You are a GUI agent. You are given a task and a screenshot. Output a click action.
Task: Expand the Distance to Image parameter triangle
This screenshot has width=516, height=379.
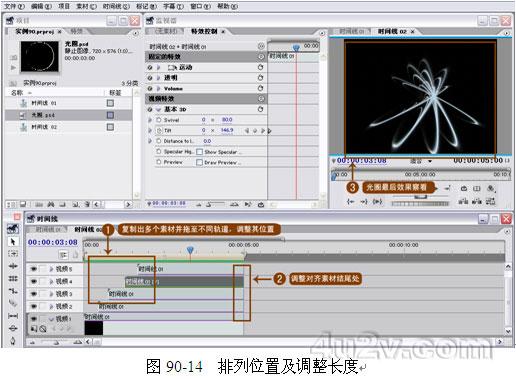150,141
